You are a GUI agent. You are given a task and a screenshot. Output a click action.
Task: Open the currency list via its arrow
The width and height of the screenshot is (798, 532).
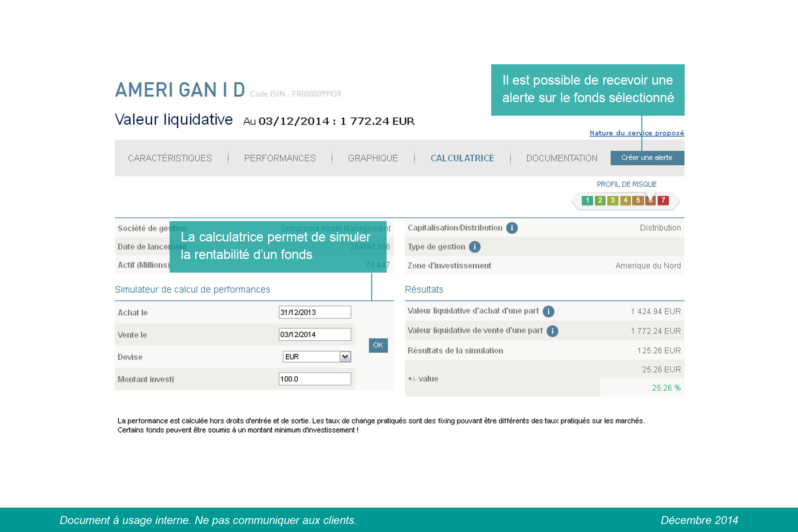point(345,356)
